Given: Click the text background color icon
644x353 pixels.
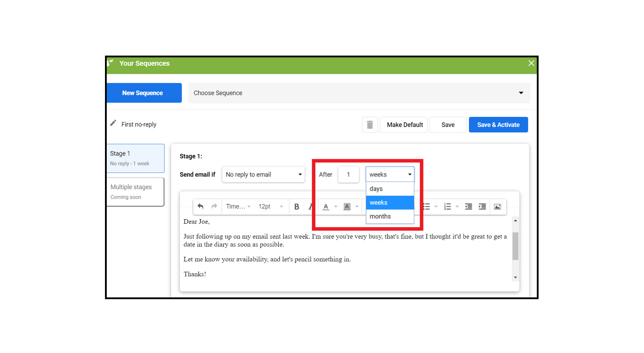Looking at the screenshot, I should pyautogui.click(x=347, y=207).
